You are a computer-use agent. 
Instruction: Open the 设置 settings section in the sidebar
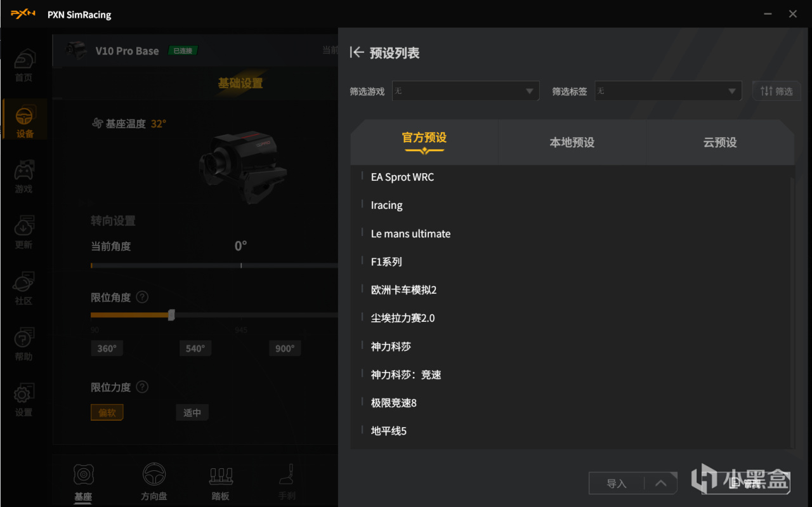(24, 400)
